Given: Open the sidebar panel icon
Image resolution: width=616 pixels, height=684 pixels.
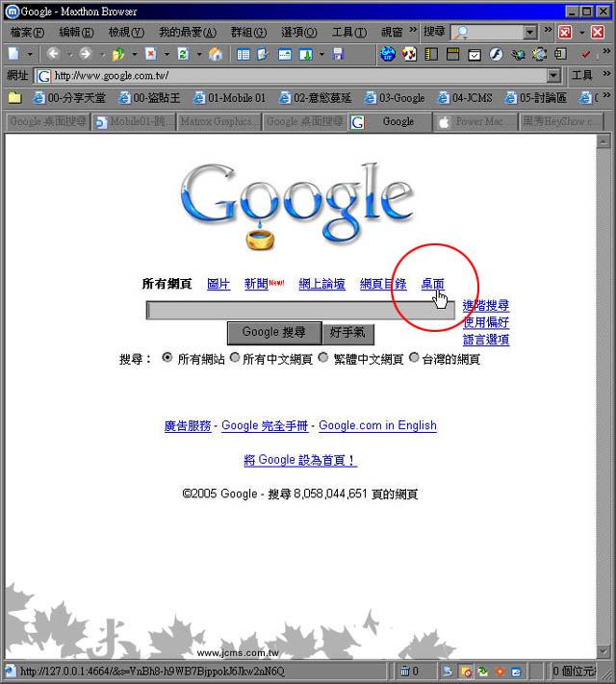Looking at the screenshot, I should 244,55.
